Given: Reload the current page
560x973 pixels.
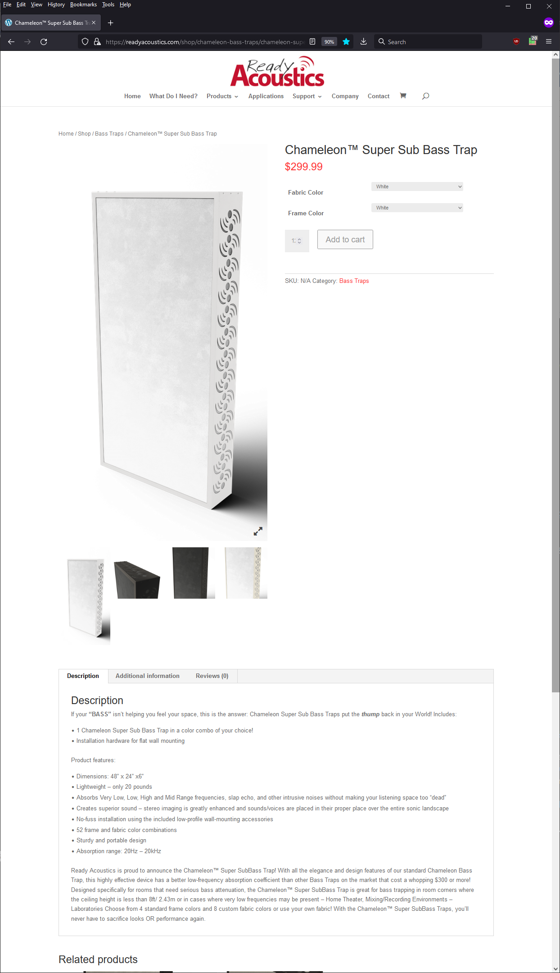Looking at the screenshot, I should click(x=44, y=41).
